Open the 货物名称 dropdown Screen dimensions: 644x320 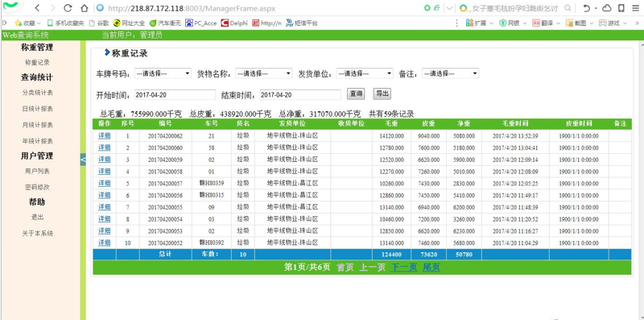coord(264,73)
